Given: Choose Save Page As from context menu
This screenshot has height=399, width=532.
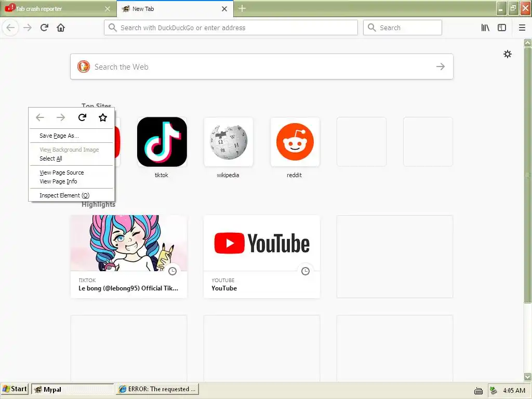Looking at the screenshot, I should [72, 136].
